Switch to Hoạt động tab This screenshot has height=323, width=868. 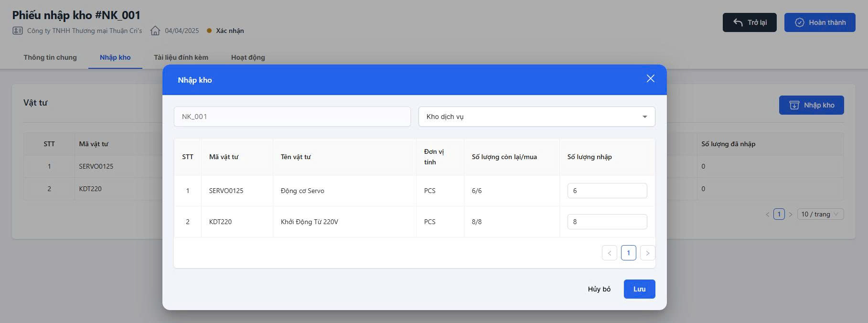click(248, 57)
